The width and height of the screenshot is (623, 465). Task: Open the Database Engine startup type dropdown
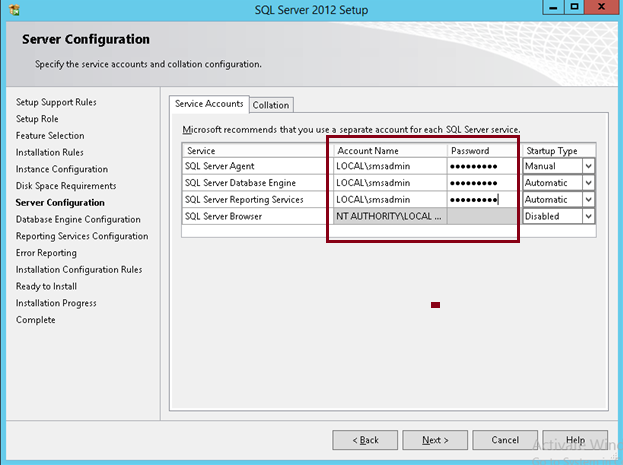[x=588, y=183]
